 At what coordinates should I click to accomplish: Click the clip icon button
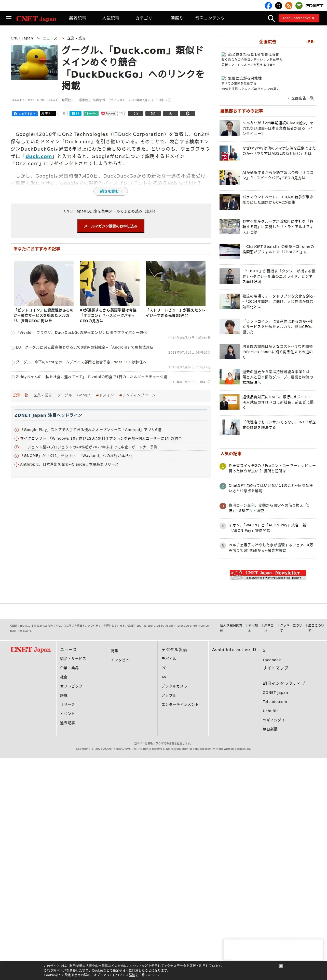(188, 113)
